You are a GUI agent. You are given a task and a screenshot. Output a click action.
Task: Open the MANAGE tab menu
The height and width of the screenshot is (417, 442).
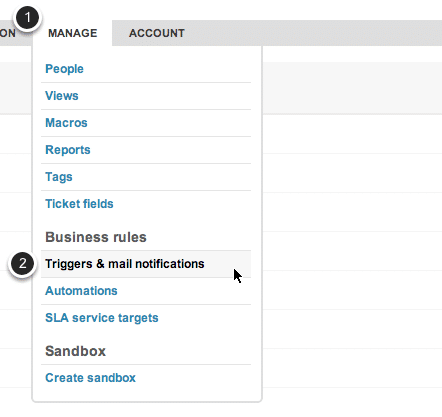click(x=72, y=33)
